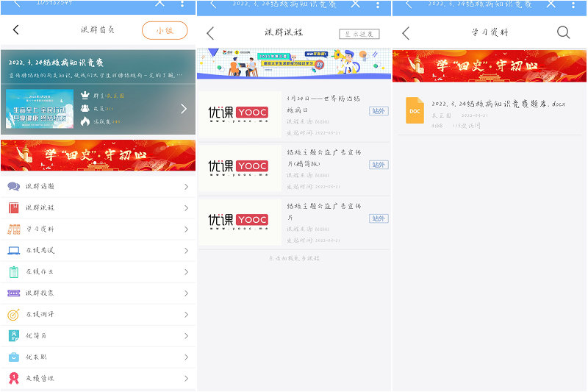Click 站外 tag on 世界防治结核病日 course
This screenshot has height=392, width=588.
(x=379, y=111)
